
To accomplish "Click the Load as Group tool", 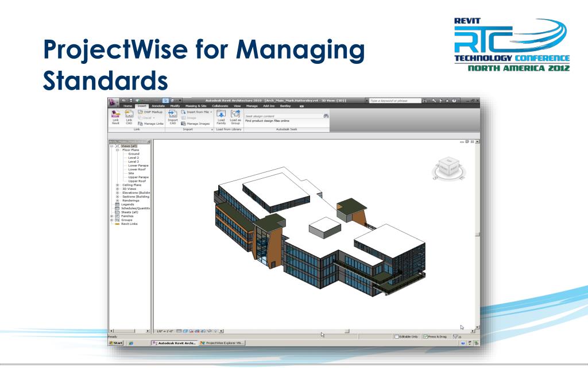I will click(235, 117).
